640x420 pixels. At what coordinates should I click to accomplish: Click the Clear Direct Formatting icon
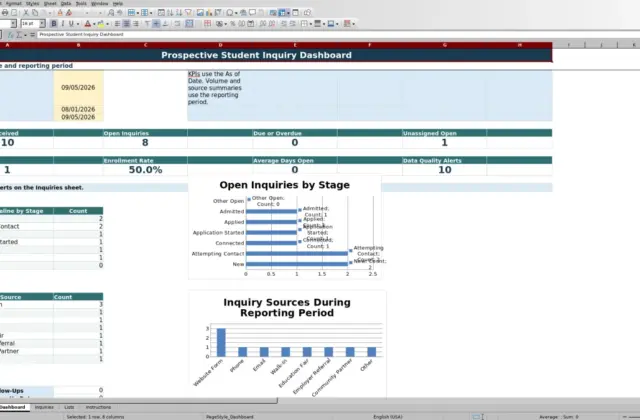(x=69, y=13)
